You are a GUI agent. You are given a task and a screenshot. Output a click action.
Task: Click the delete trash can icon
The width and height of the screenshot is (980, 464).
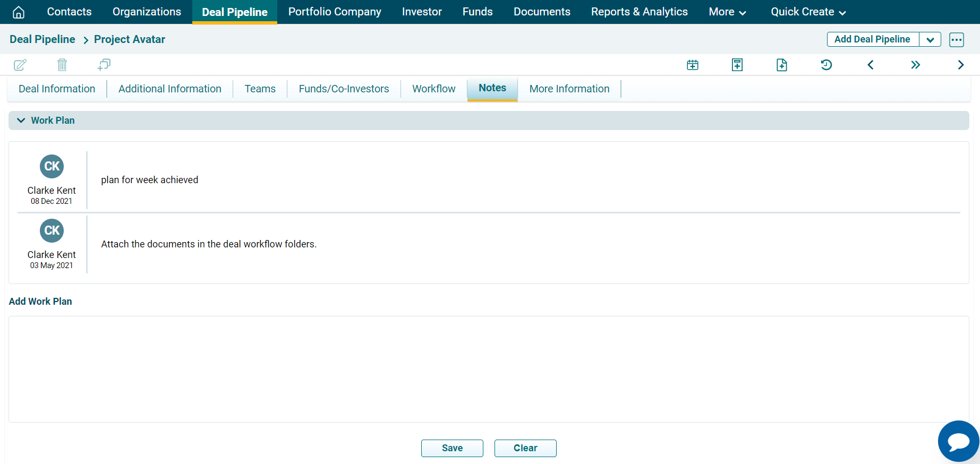[x=62, y=65]
